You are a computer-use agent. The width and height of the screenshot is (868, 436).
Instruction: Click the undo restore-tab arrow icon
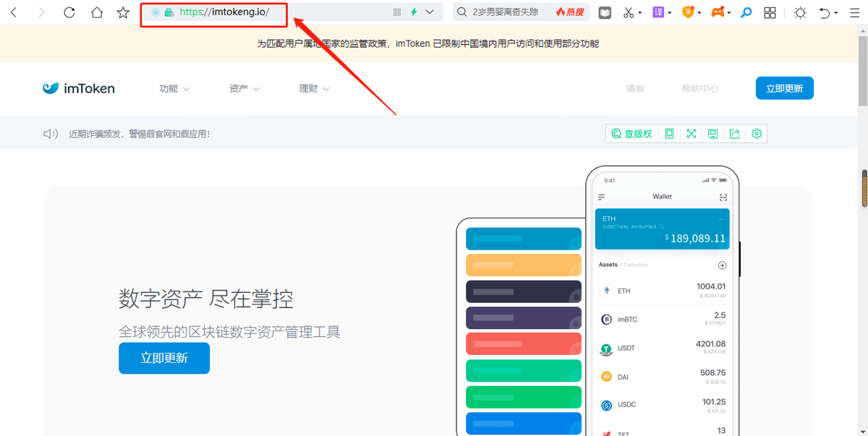825,12
